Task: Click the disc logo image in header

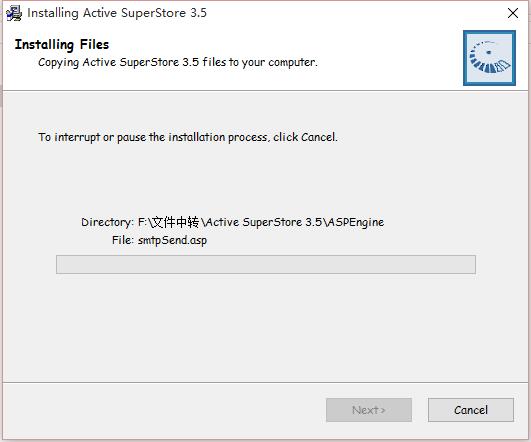Action: 489,58
